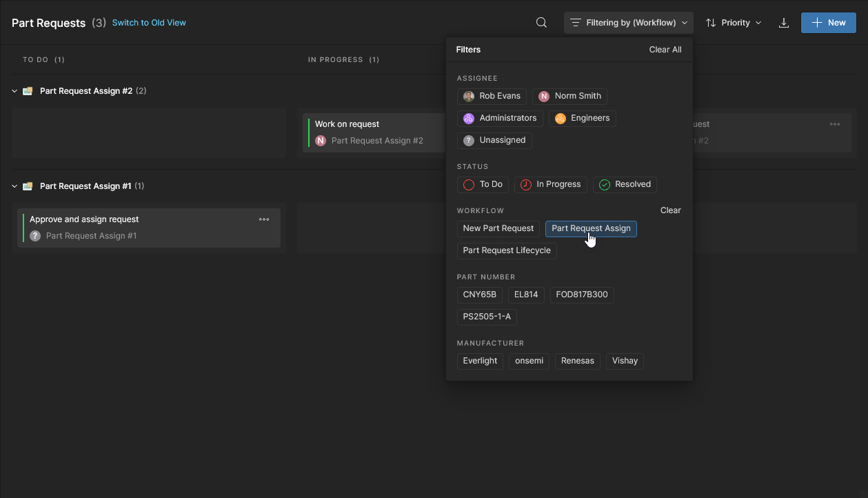Click the Part Request Assign #1 group icon
Image resolution: width=868 pixels, height=498 pixels.
click(28, 186)
